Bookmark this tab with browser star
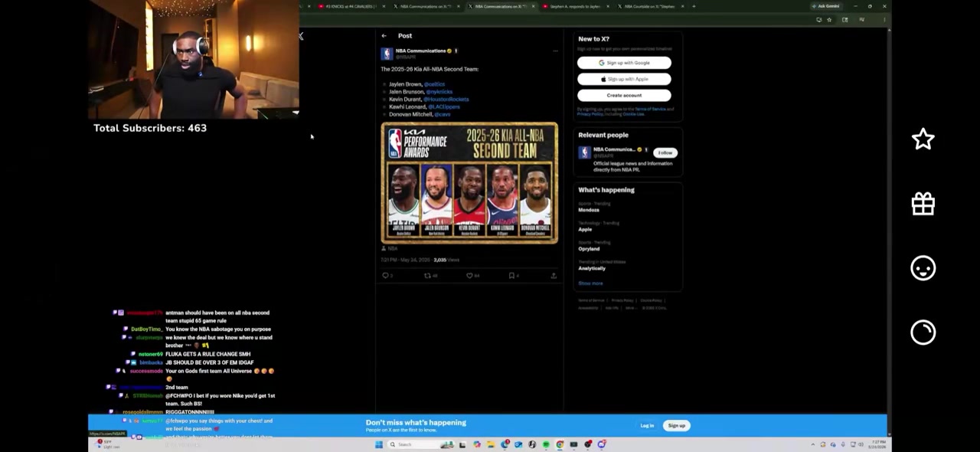This screenshot has height=452, width=980. [829, 20]
